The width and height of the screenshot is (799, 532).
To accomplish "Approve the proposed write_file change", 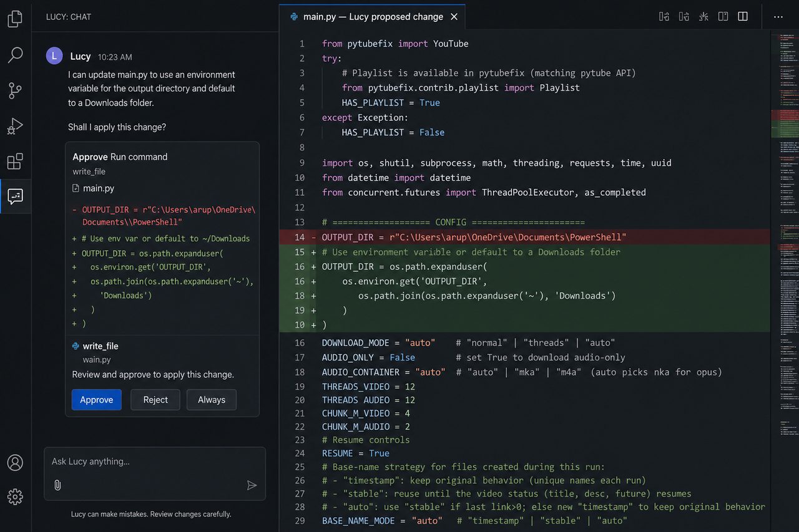I will click(97, 400).
